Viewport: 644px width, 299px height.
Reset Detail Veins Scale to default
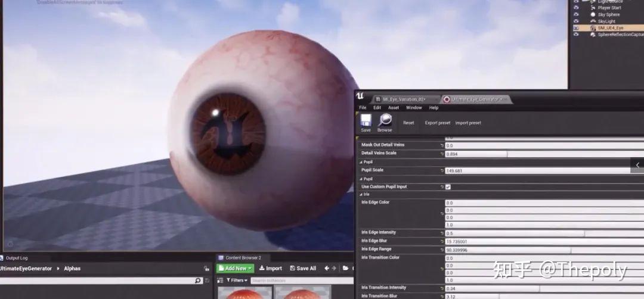(x=442, y=154)
